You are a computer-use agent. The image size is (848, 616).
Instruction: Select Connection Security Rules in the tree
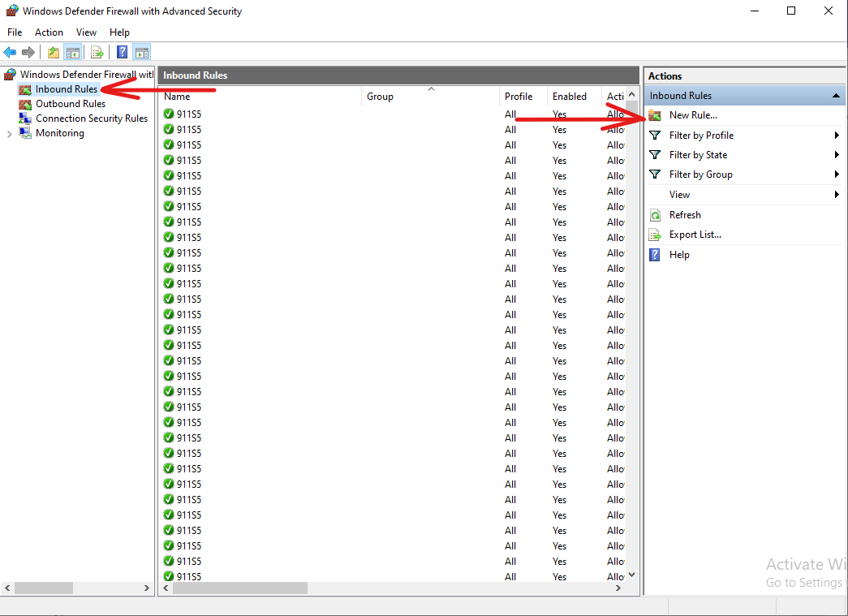click(x=92, y=118)
